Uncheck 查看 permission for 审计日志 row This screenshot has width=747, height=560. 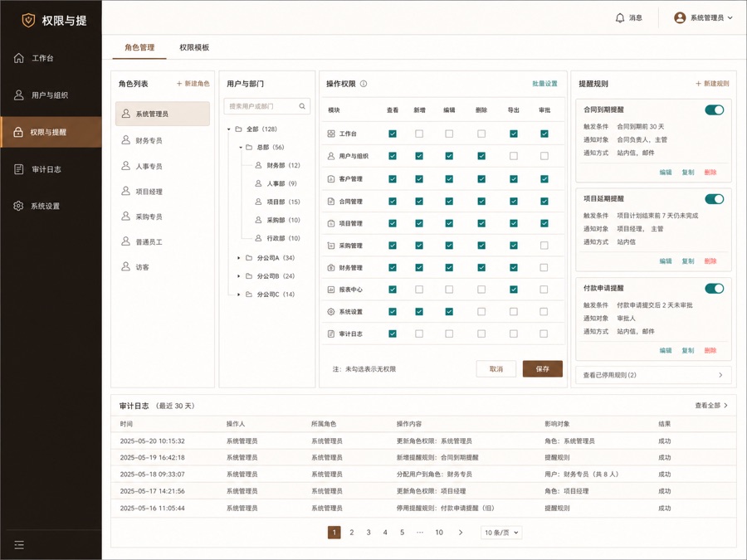(393, 334)
